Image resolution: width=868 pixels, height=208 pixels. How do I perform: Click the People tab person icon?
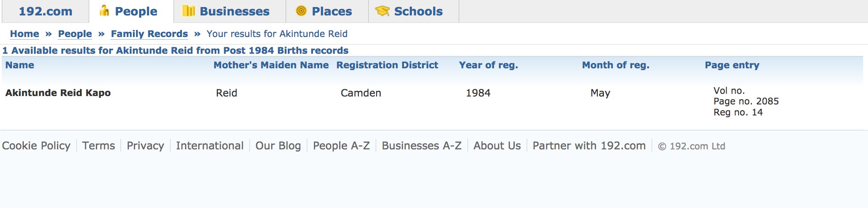click(104, 11)
